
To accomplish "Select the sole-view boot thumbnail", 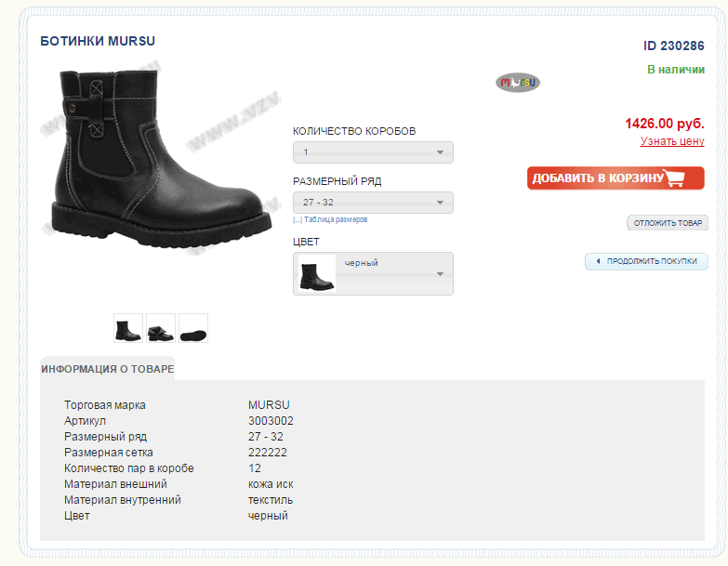I will click(193, 328).
